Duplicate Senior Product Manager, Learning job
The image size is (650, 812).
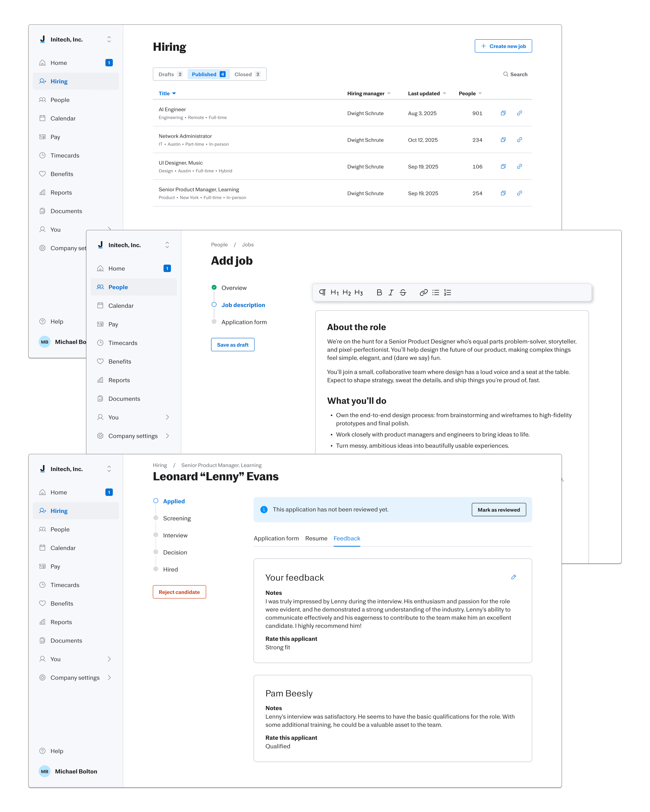[x=503, y=193]
